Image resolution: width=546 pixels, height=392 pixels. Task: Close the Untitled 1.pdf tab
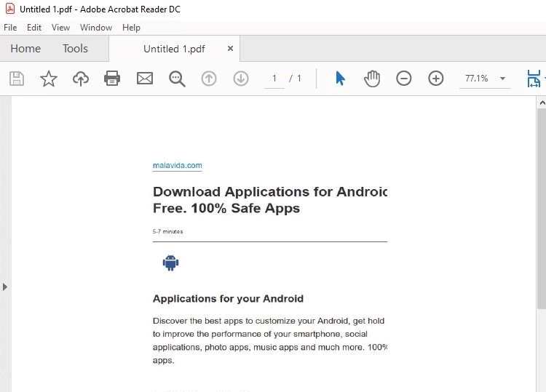coord(231,49)
